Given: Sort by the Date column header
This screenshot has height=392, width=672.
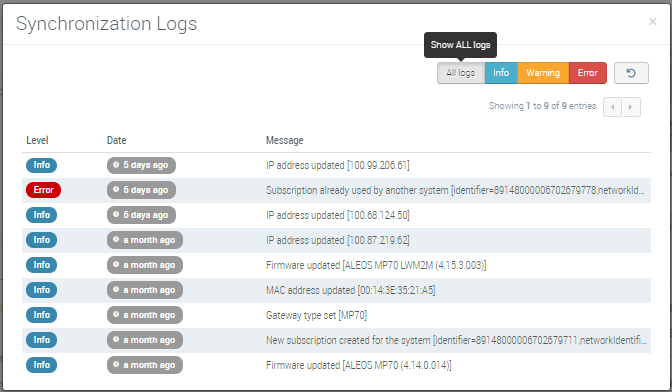Looking at the screenshot, I should (117, 140).
